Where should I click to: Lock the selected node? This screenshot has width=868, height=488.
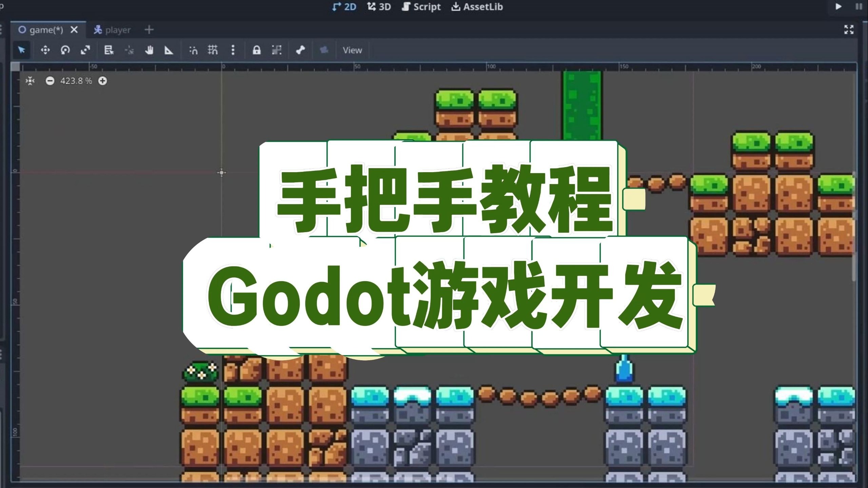256,50
